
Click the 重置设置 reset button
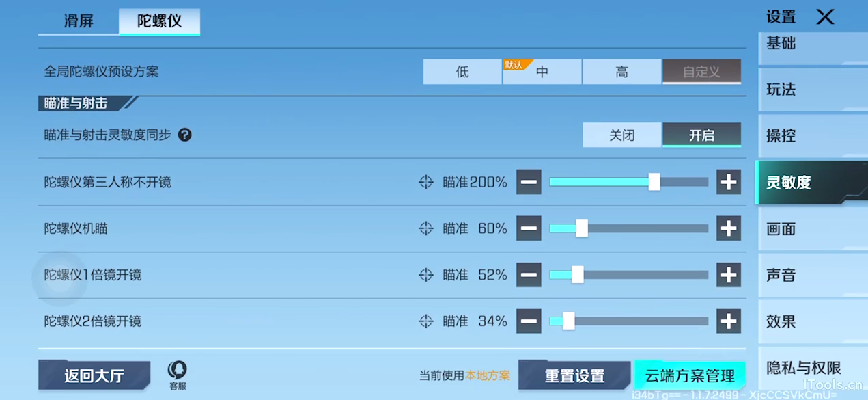(x=574, y=375)
